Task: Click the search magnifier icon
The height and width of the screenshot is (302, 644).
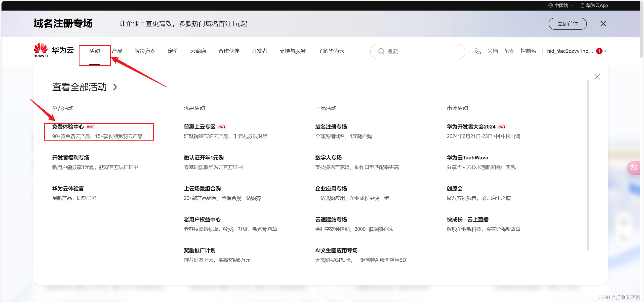Action: pos(381,51)
